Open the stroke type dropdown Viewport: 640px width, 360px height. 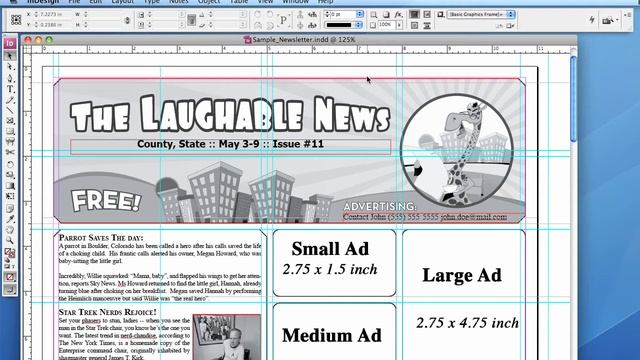coord(358,25)
